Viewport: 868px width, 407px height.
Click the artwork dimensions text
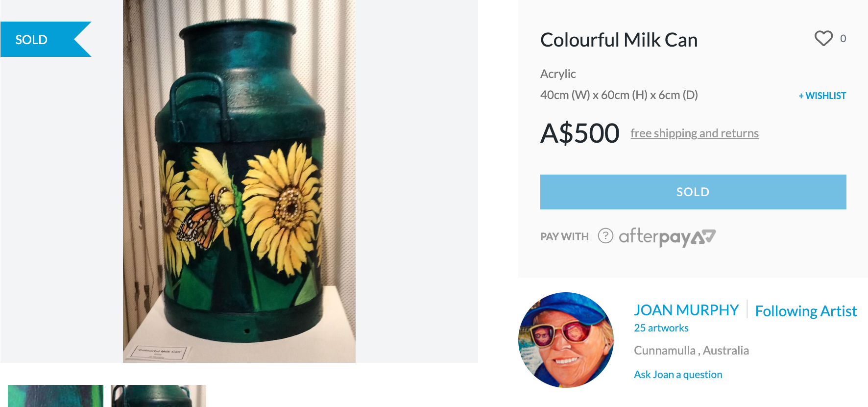pos(619,95)
